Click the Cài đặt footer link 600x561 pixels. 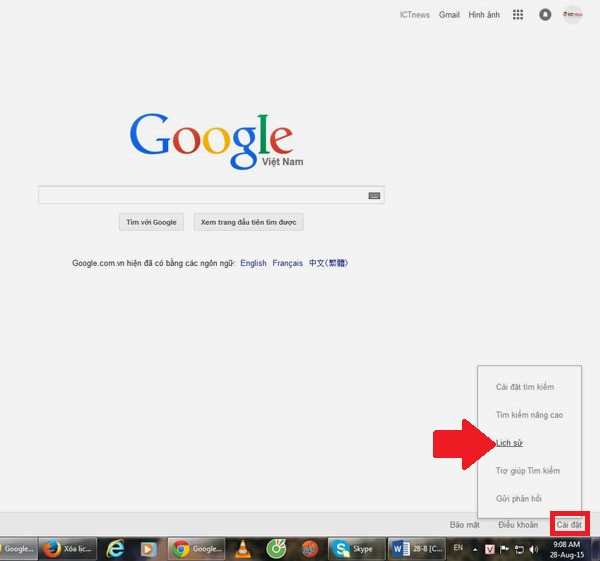569,524
